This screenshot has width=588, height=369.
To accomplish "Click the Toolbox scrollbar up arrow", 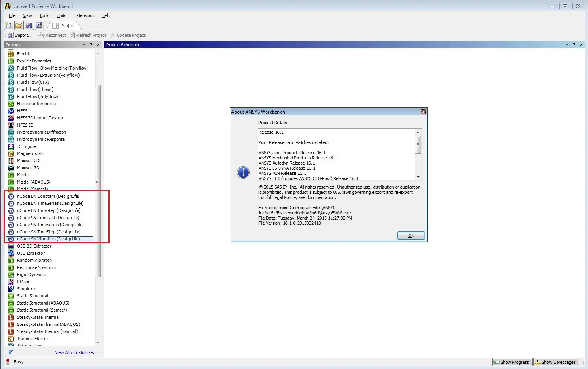I will tap(98, 53).
